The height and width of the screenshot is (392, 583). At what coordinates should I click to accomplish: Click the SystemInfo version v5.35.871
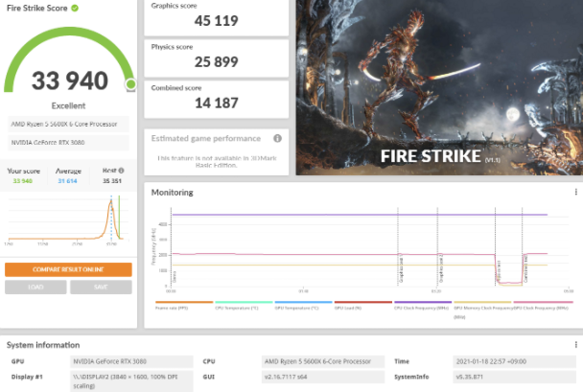click(515, 377)
